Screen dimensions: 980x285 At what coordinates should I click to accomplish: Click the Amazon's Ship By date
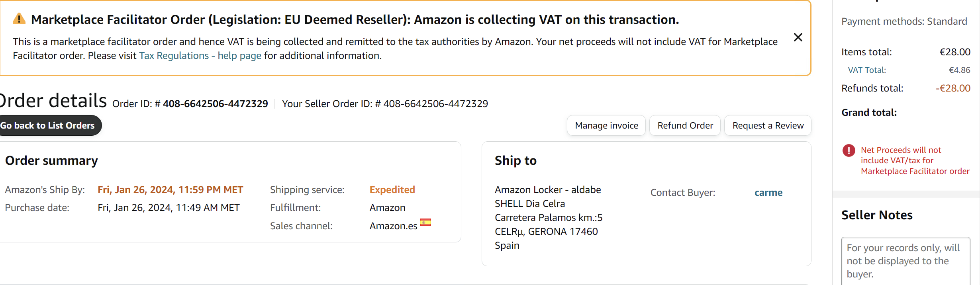tap(171, 190)
